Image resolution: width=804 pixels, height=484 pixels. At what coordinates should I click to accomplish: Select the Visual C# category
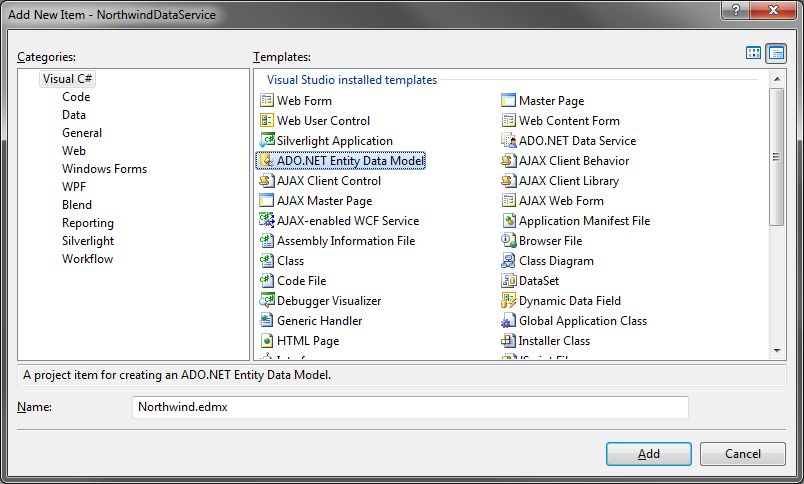pos(67,79)
